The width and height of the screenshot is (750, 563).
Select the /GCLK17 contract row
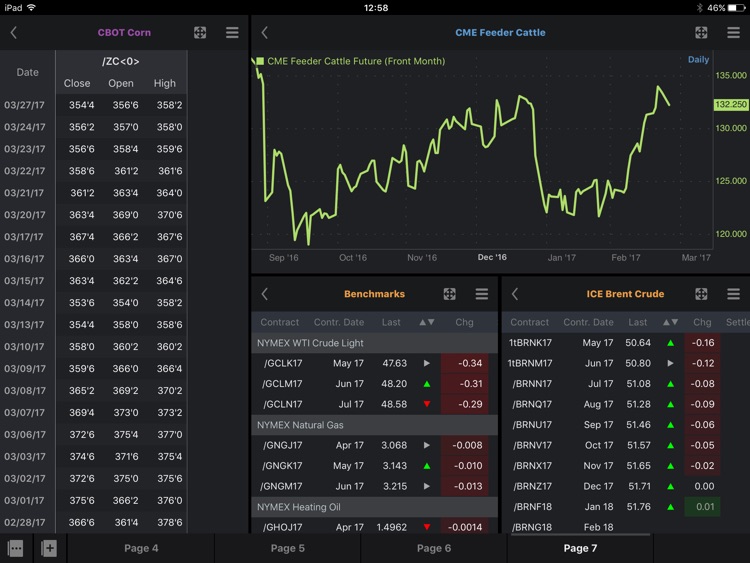pyautogui.click(x=375, y=363)
